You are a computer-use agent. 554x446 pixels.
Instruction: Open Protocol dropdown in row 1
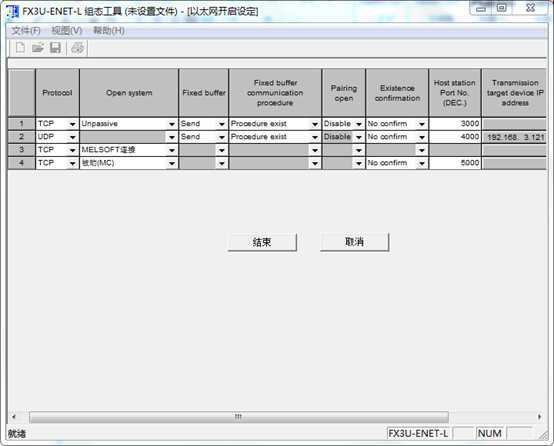[x=72, y=124]
